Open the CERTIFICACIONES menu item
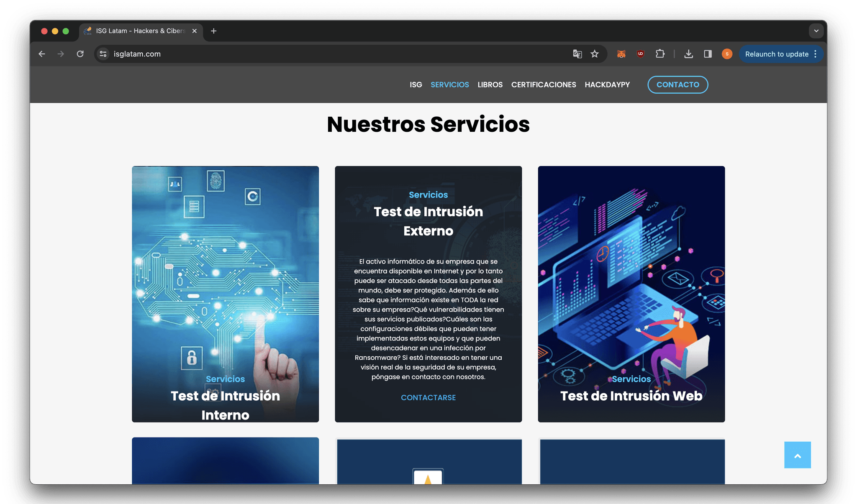The width and height of the screenshot is (857, 504). (x=543, y=84)
